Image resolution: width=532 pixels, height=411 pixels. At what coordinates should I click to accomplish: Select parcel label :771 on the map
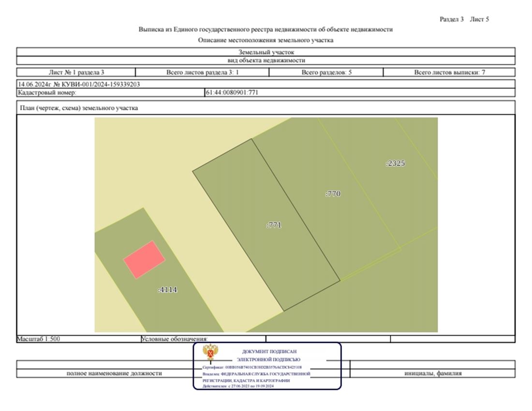[x=274, y=225]
